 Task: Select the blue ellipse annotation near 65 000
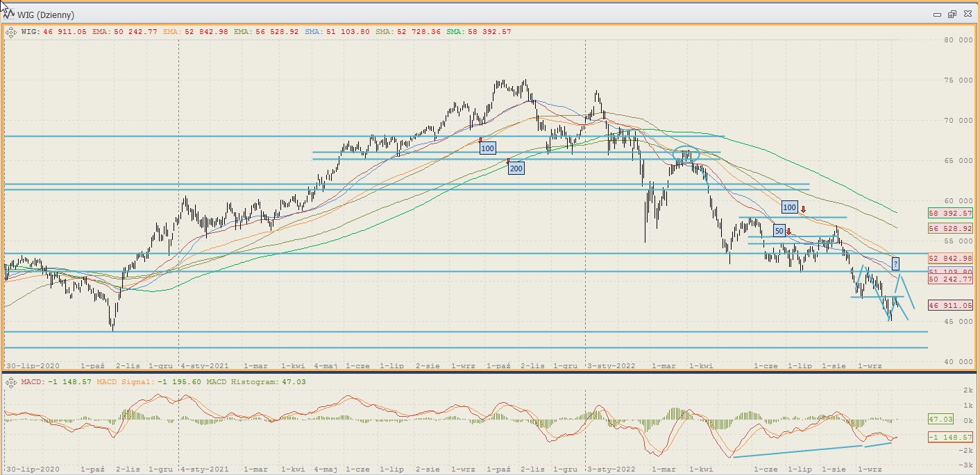pyautogui.click(x=686, y=156)
